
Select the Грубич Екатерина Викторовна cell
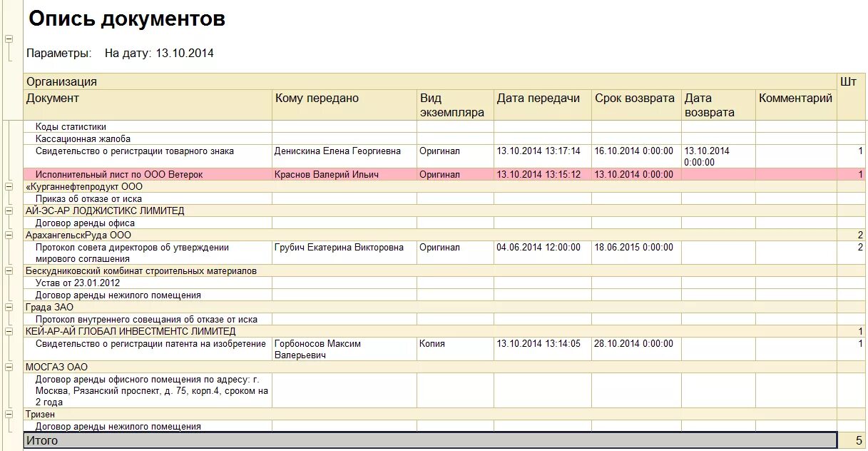[344, 253]
